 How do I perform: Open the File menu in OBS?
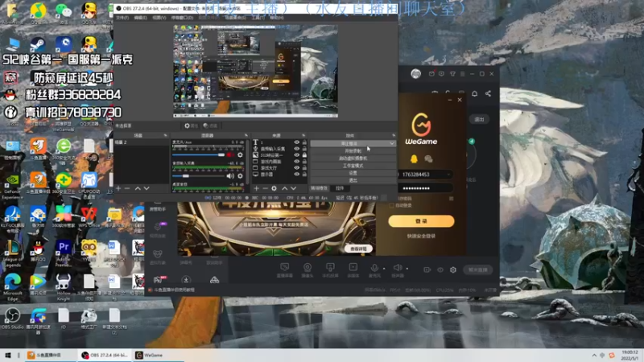tap(122, 18)
